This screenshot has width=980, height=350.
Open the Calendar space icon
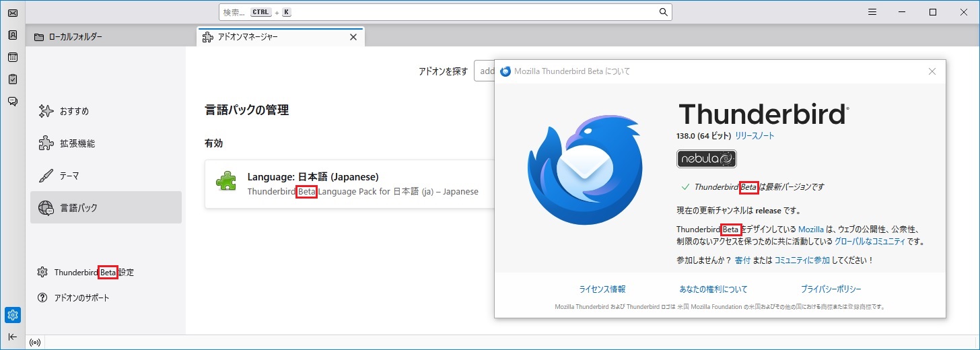[x=12, y=57]
